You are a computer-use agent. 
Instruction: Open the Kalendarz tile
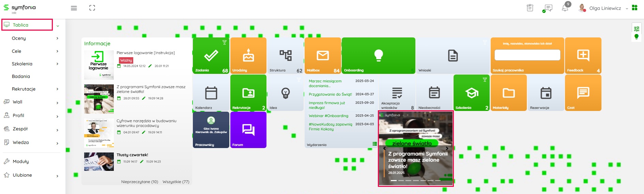(x=211, y=93)
